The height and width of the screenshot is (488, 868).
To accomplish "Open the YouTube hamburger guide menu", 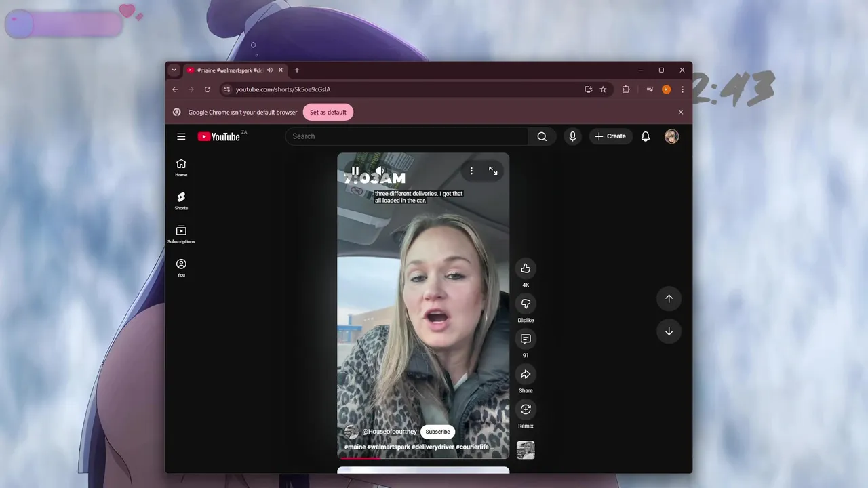I will point(181,136).
